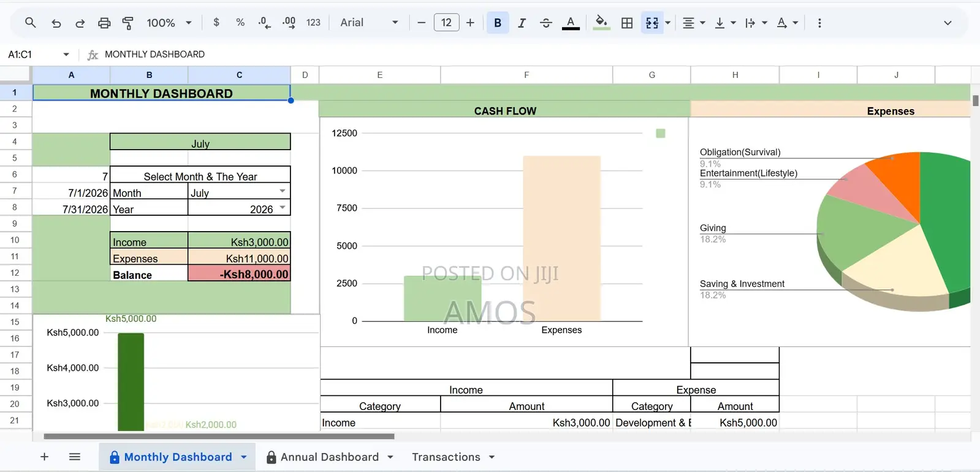The image size is (980, 472).
Task: Open fill color picker
Action: (602, 23)
